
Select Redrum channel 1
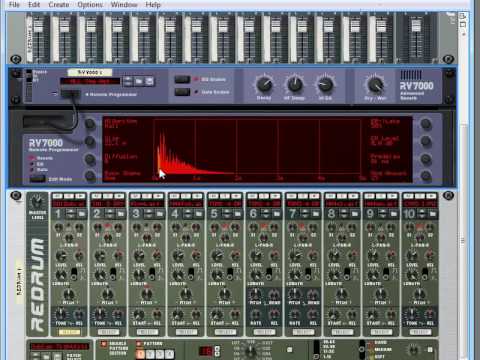pos(69,332)
